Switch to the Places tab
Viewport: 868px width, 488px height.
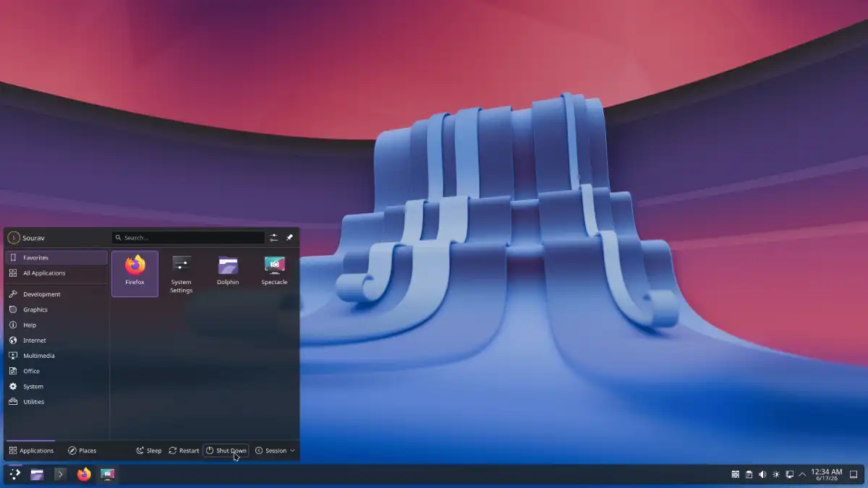[x=82, y=450]
